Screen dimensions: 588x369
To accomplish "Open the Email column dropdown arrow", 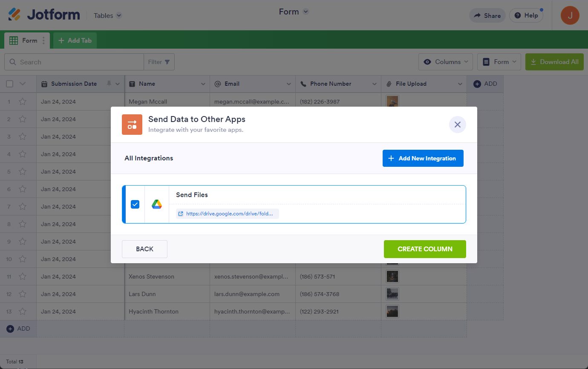I will (288, 84).
